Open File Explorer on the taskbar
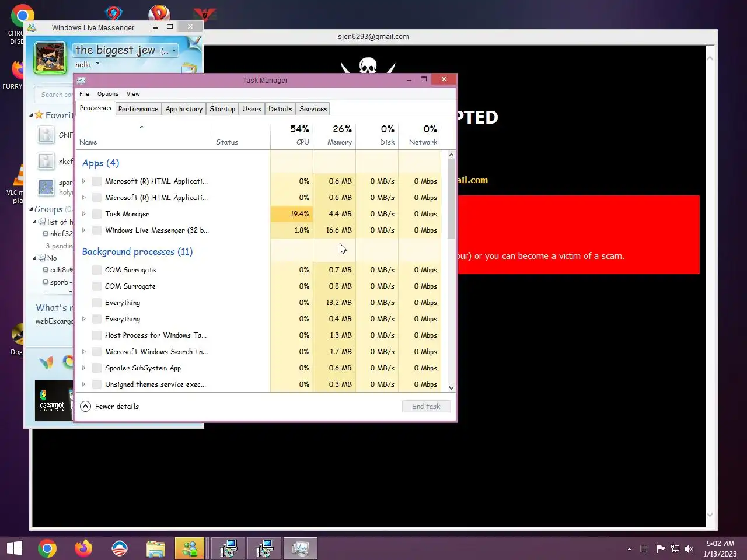Image resolution: width=747 pixels, height=560 pixels. point(156,548)
